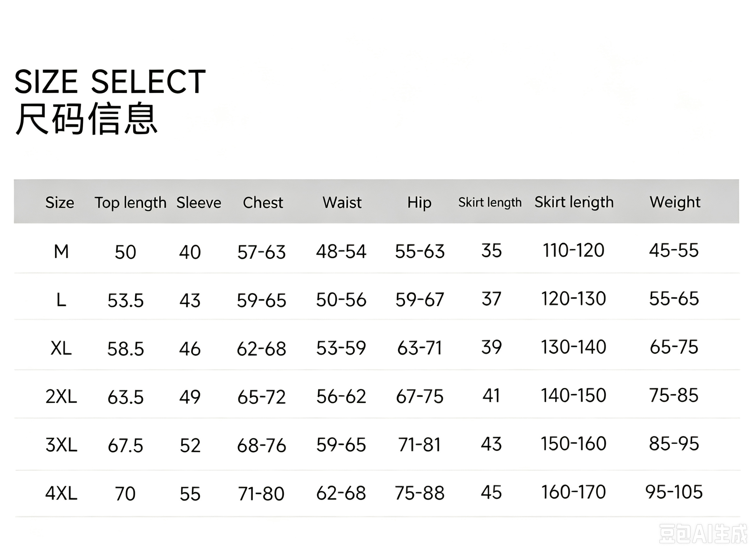Select the XL size row label
The image size is (756, 554).
pyautogui.click(x=61, y=348)
